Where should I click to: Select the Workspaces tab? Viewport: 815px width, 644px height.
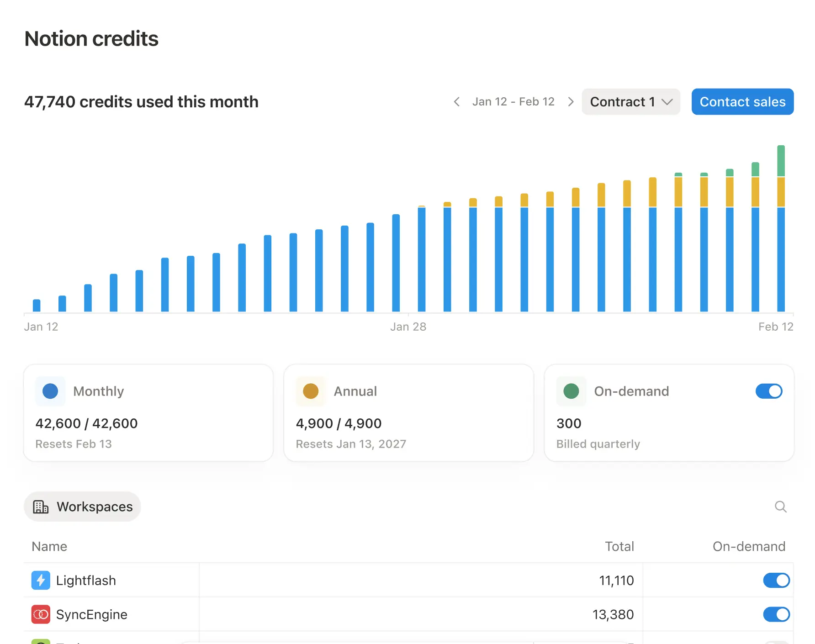tap(82, 507)
